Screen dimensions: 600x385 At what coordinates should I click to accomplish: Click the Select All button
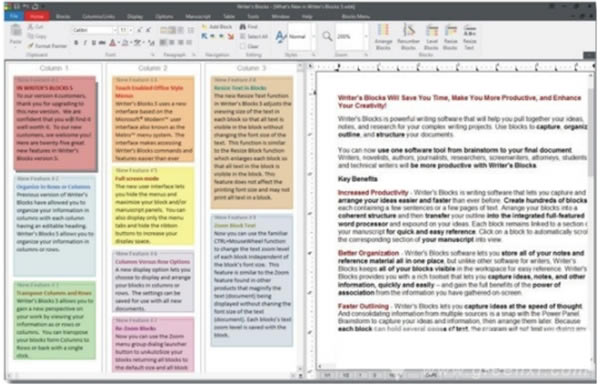click(x=254, y=36)
